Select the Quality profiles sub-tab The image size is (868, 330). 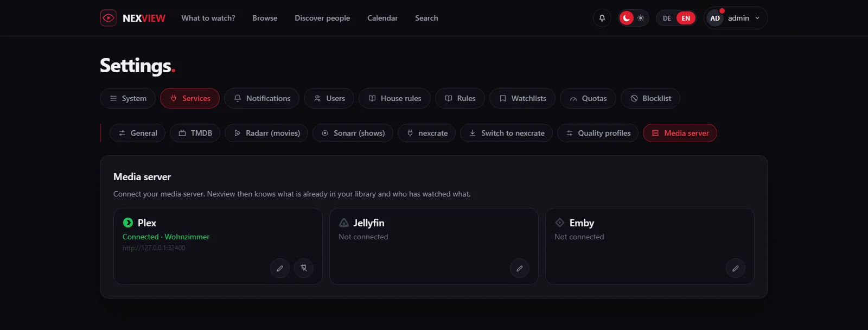(x=598, y=133)
